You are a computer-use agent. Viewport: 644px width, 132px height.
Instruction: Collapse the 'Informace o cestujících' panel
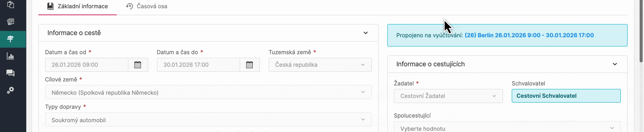point(615,64)
